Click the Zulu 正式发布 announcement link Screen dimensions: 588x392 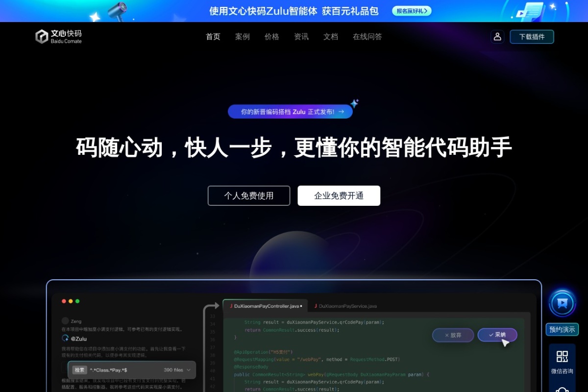tap(290, 112)
